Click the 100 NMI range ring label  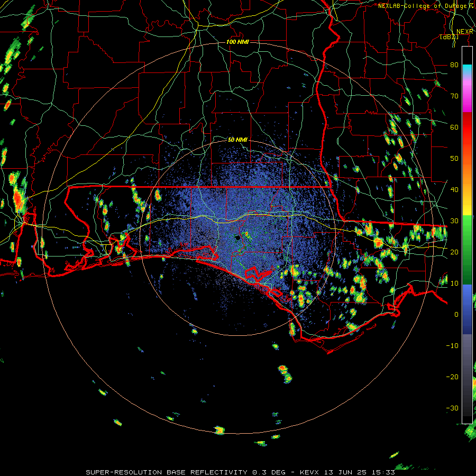[x=237, y=42]
